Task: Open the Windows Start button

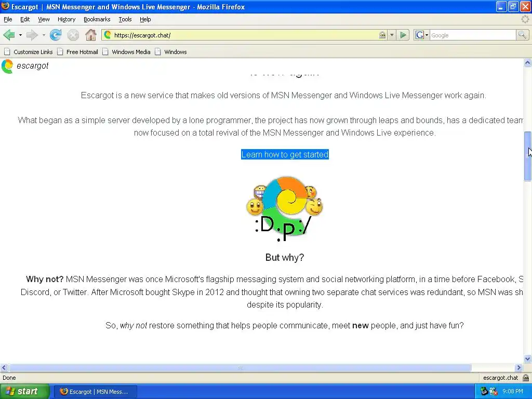Action: 24,391
